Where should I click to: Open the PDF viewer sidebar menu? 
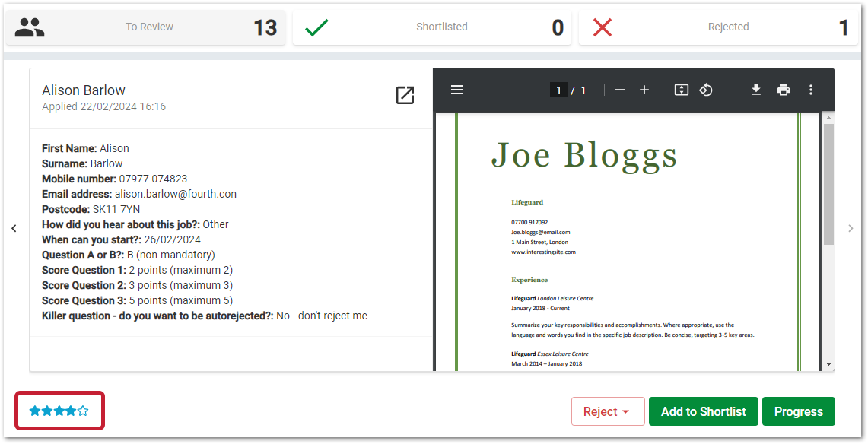[x=457, y=90]
